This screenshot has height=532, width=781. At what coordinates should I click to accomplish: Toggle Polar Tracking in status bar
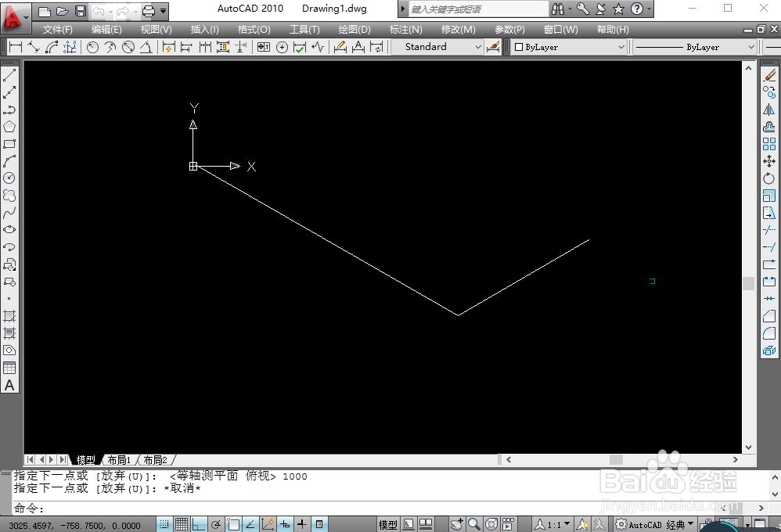[x=216, y=524]
